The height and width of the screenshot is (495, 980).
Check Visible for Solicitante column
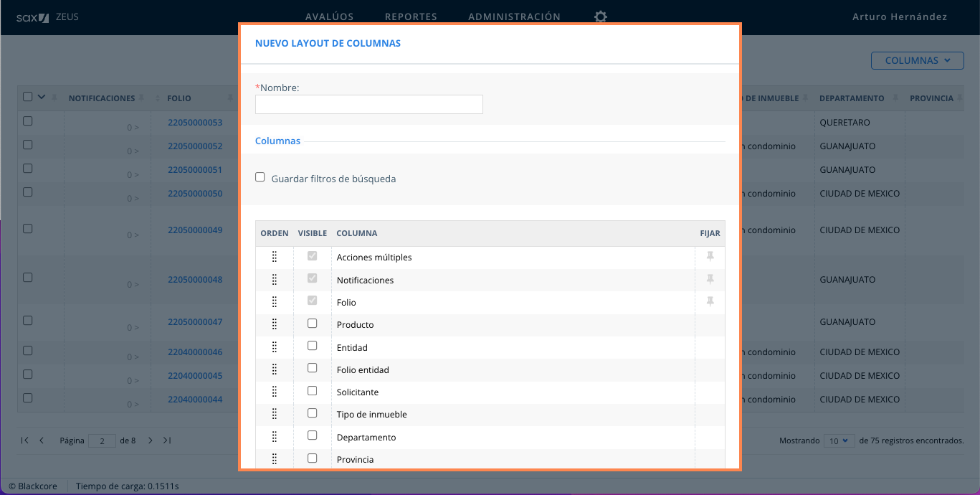312,391
